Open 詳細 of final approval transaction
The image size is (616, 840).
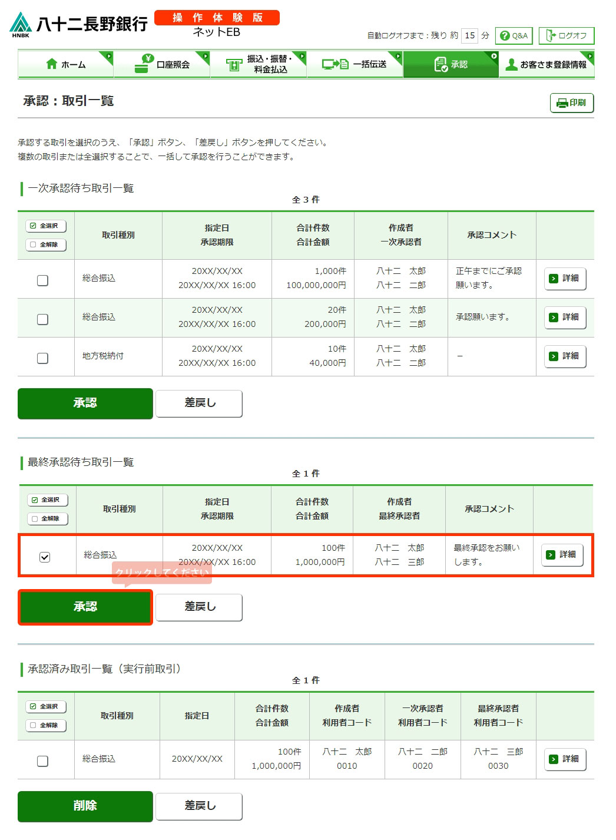click(562, 555)
